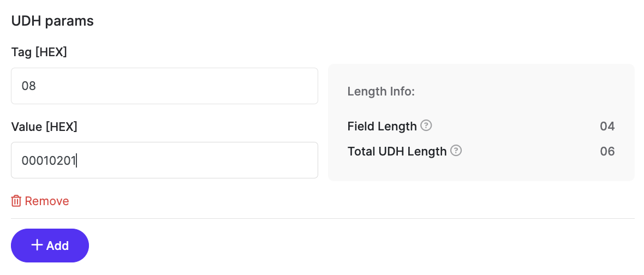Click the Field Length label text
Viewport: 644px width, 275px height.
coord(381,127)
